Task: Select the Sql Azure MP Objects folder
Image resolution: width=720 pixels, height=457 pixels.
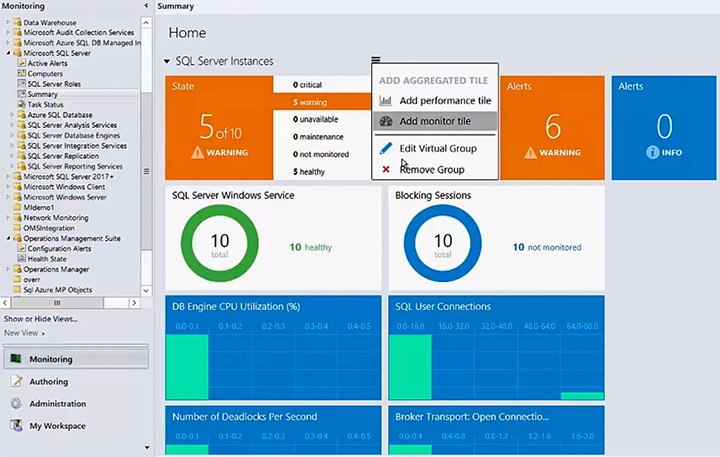Action: (x=57, y=290)
